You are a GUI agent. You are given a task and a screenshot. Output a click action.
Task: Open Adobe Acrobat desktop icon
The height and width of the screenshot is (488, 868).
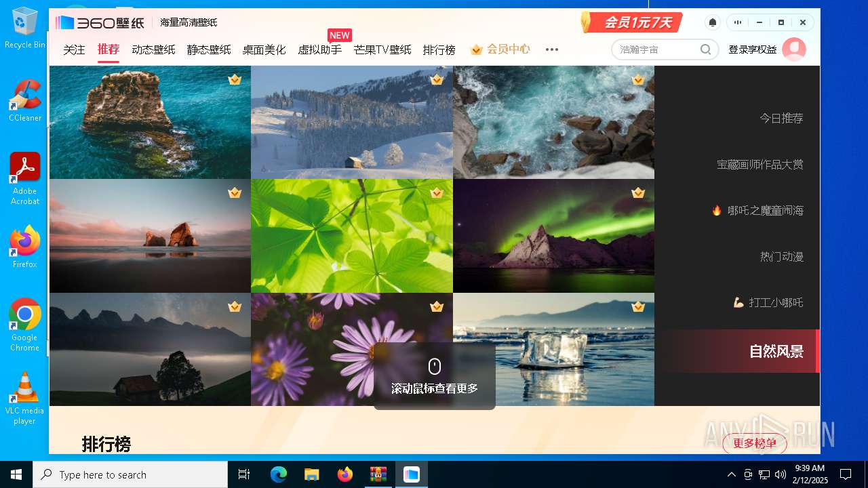pos(24,178)
